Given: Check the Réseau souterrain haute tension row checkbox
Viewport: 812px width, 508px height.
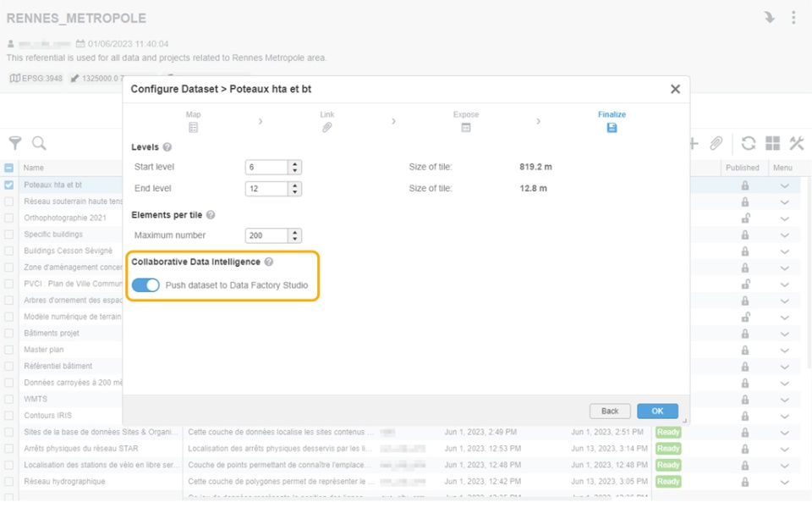Looking at the screenshot, I should click(x=8, y=202).
